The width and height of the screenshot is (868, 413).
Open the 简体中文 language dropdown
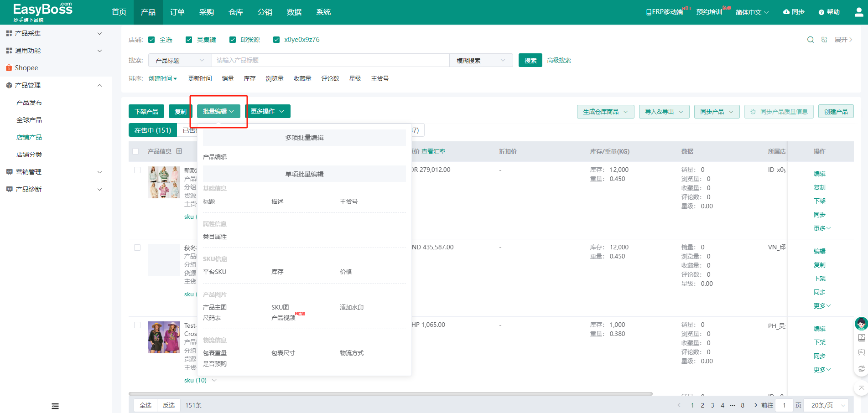752,12
